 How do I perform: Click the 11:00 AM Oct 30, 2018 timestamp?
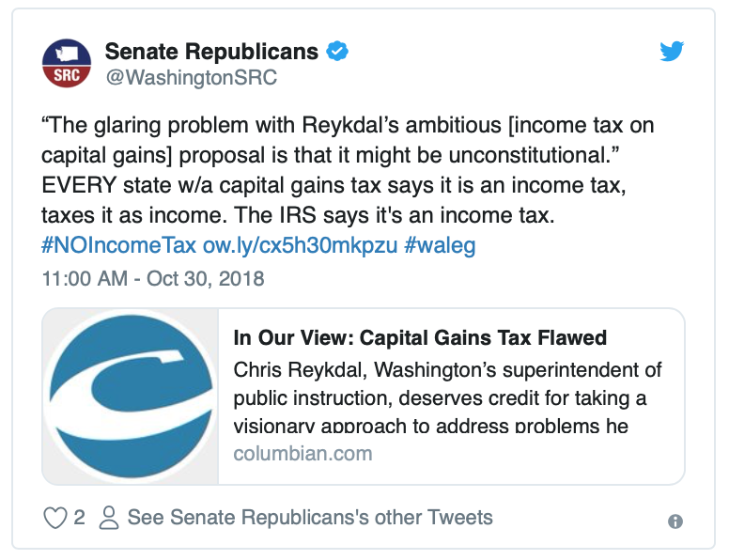(x=153, y=279)
